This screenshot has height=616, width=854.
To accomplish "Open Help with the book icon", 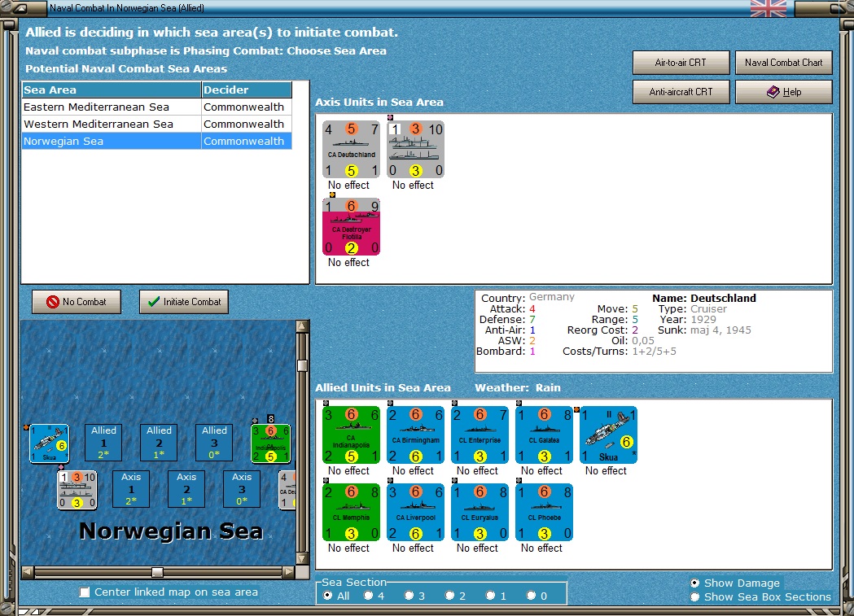I will click(x=784, y=92).
